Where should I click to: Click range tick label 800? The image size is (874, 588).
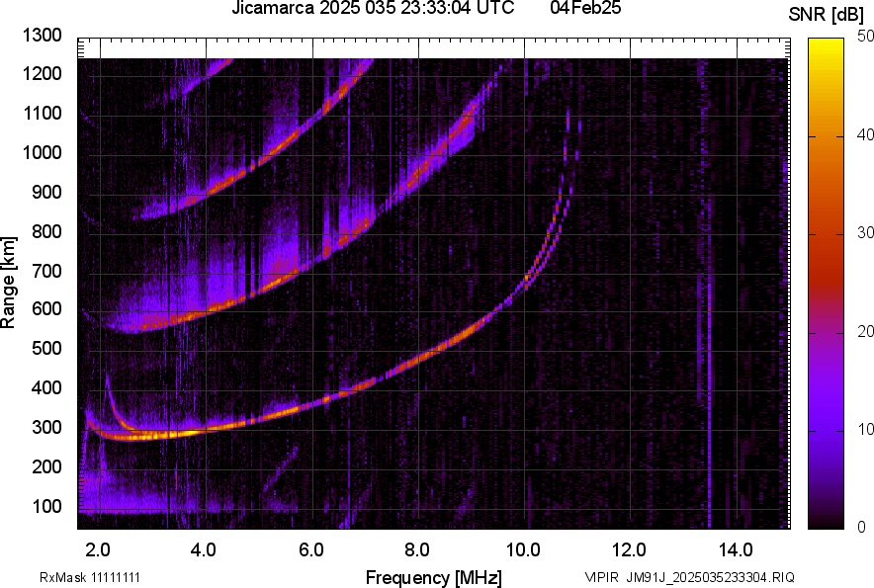(46, 231)
